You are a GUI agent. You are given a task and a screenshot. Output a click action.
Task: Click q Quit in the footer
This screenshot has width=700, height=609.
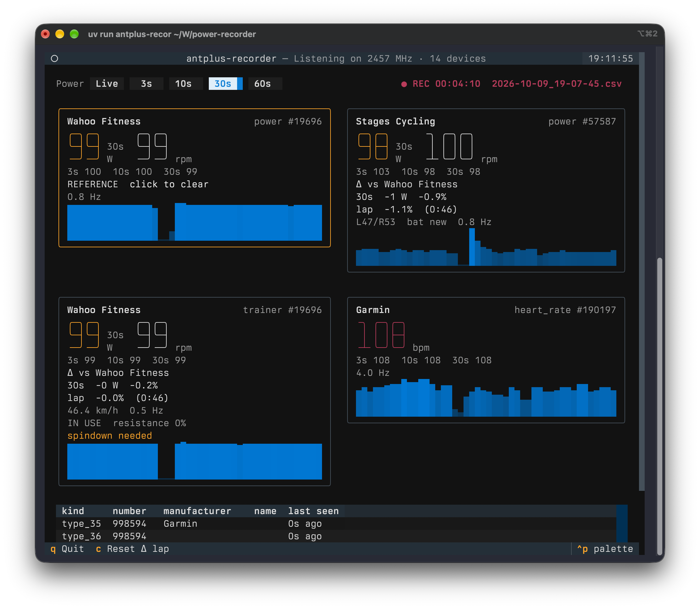click(67, 548)
